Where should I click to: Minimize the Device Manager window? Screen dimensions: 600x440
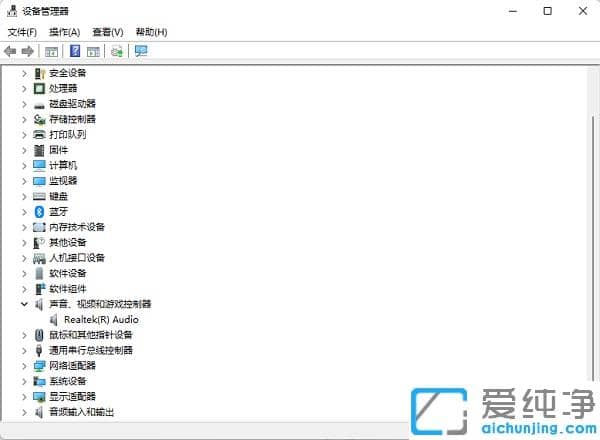pos(513,11)
